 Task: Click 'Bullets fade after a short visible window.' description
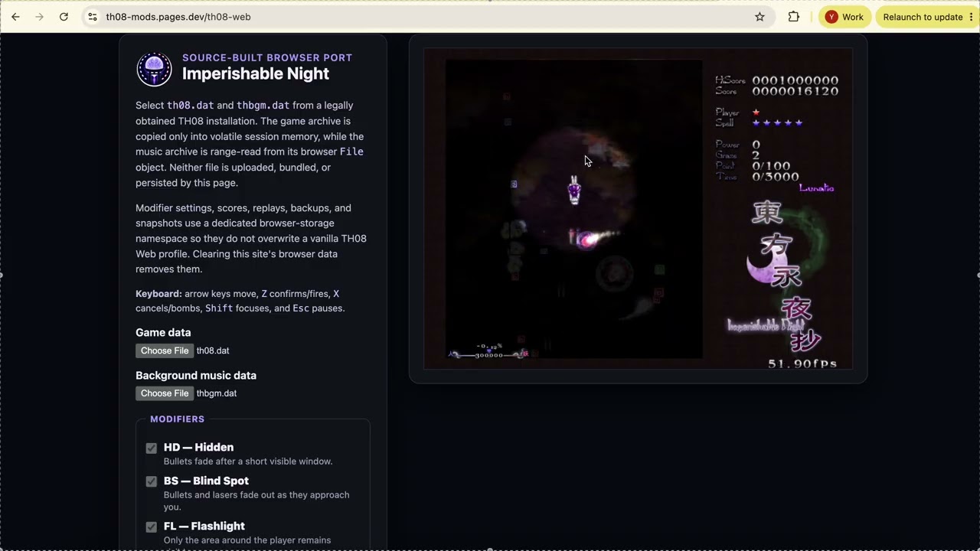point(248,461)
